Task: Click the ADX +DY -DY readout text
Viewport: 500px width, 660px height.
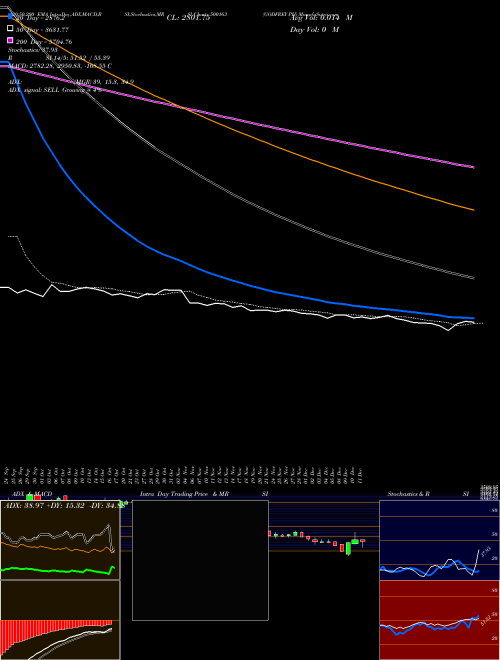Action: click(x=64, y=505)
